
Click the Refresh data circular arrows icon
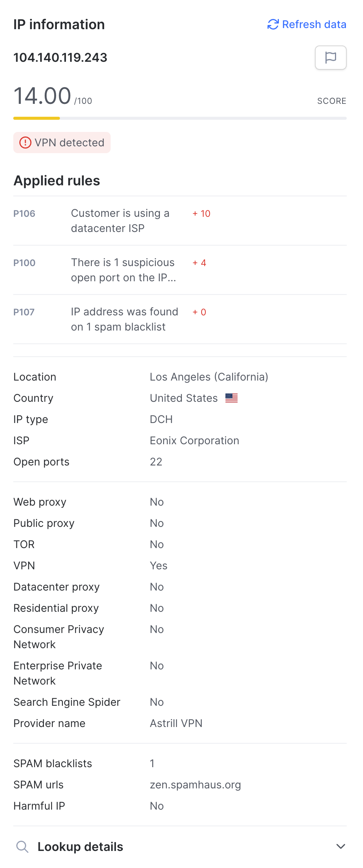click(273, 25)
